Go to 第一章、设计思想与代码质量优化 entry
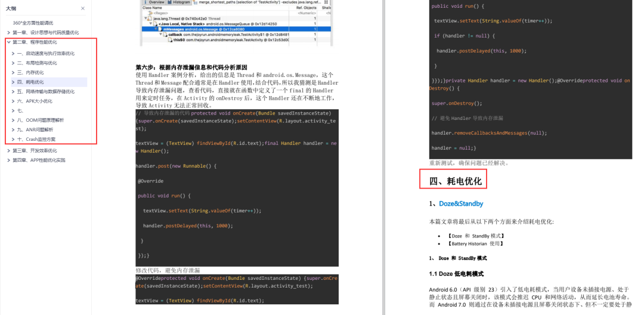Viewport: 644px width, 315px height. click(x=45, y=32)
